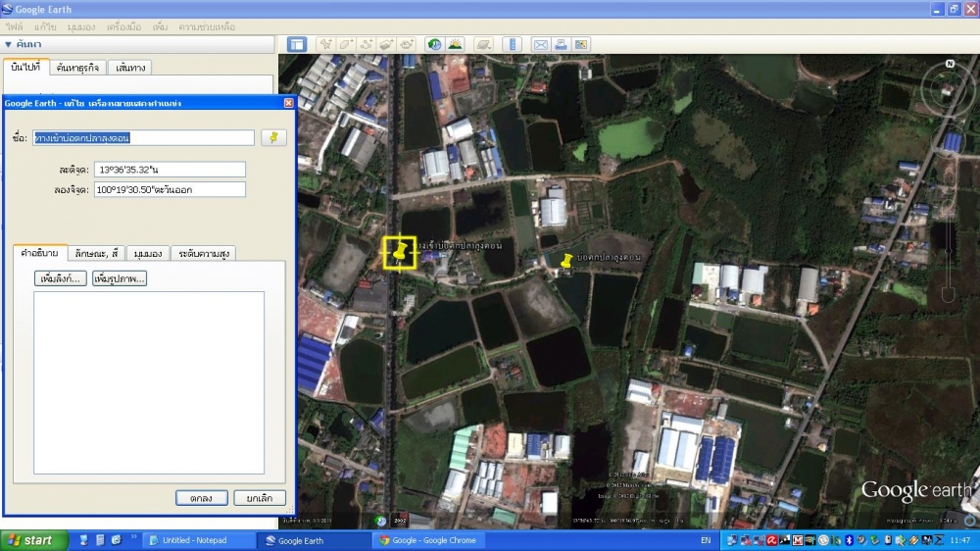Click the Add link button
Viewport: 980px width, 551px height.
60,278
